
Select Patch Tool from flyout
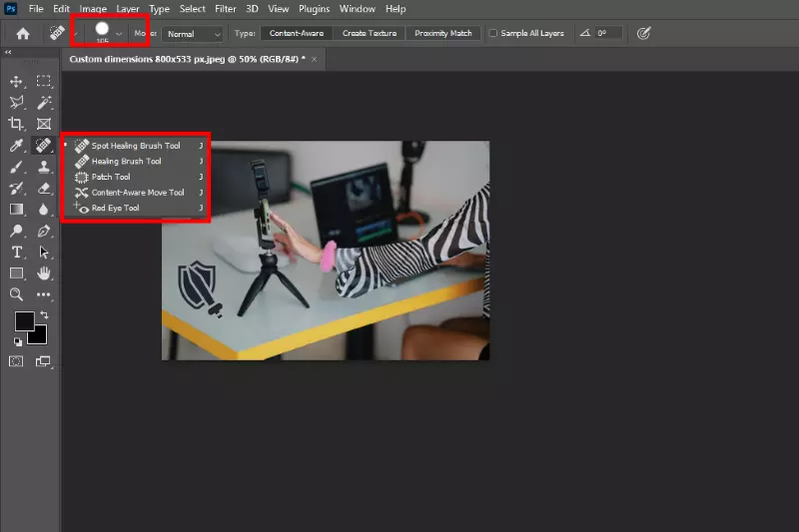click(x=136, y=177)
